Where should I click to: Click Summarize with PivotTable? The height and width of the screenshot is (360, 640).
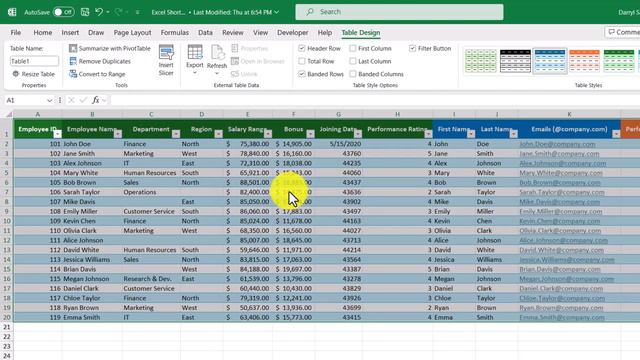pyautogui.click(x=110, y=48)
